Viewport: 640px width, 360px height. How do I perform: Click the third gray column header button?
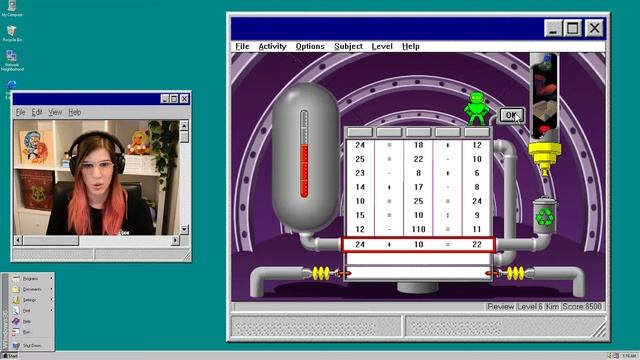(x=418, y=132)
